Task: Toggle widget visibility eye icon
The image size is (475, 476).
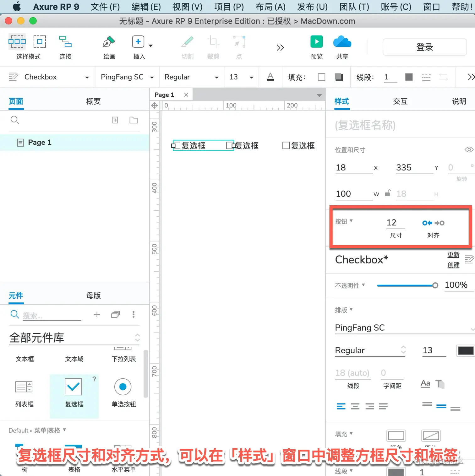Action: (x=469, y=149)
